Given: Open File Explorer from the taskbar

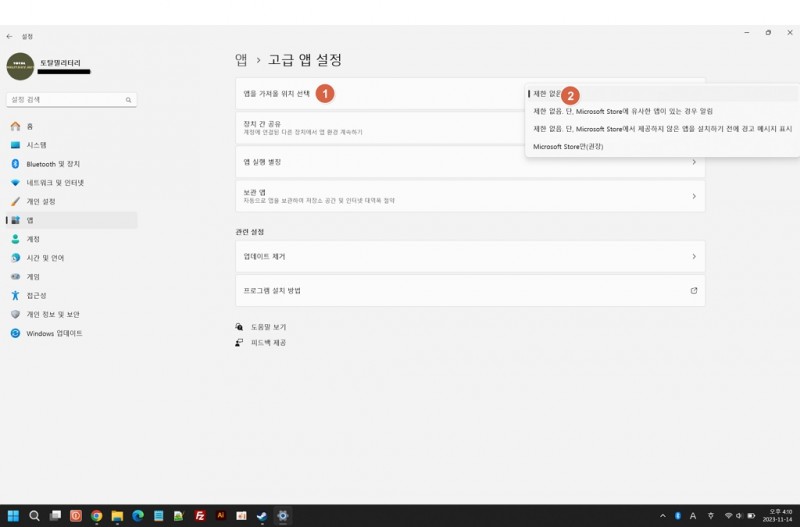Looking at the screenshot, I should 117,516.
